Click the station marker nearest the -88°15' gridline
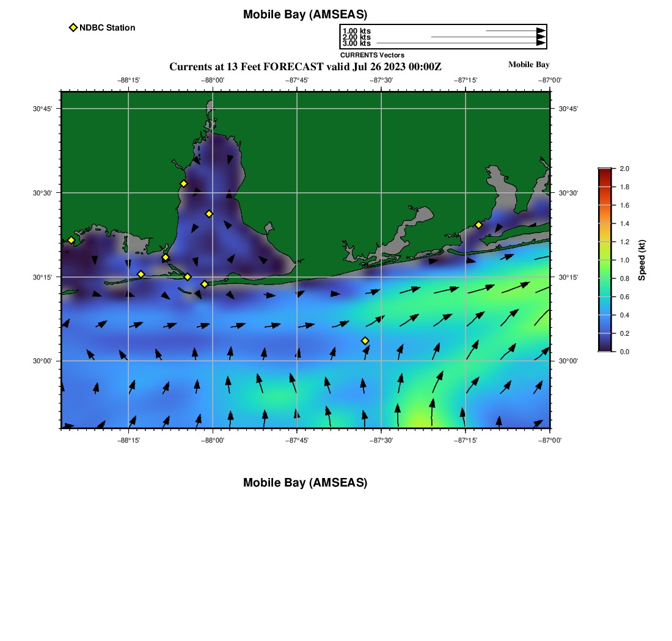The height and width of the screenshot is (641, 672). coord(141,274)
